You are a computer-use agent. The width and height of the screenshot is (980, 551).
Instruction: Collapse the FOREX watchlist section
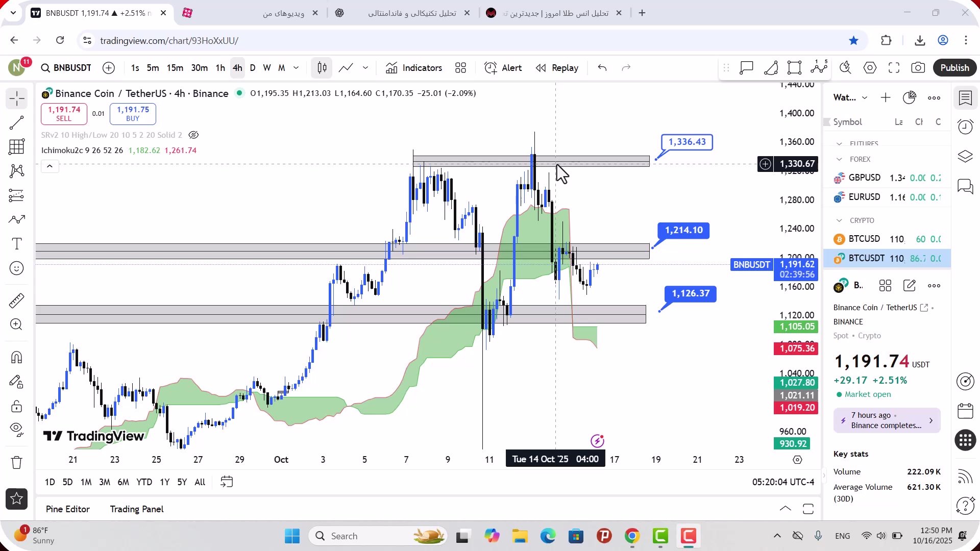(839, 160)
